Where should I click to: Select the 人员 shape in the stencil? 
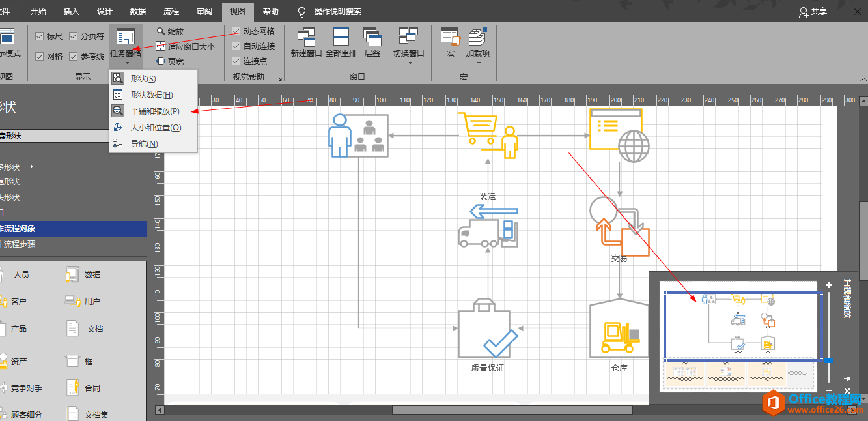pos(21,275)
